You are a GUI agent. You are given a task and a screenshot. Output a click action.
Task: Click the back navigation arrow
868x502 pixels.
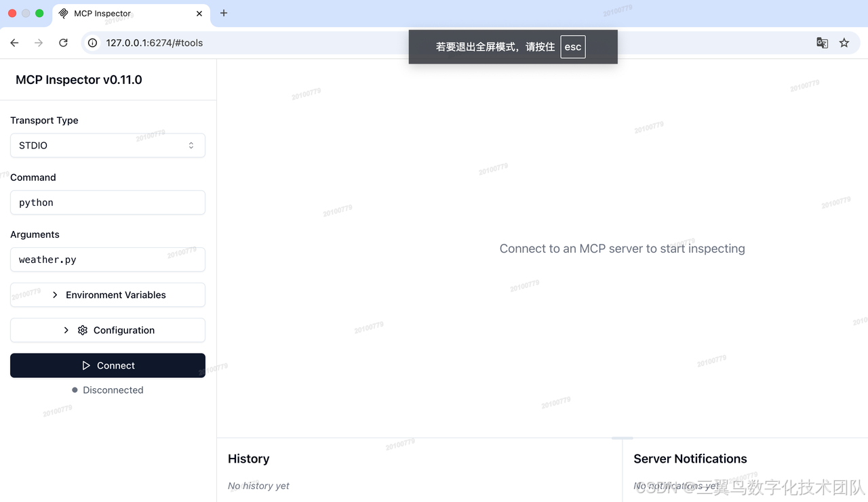tap(14, 42)
